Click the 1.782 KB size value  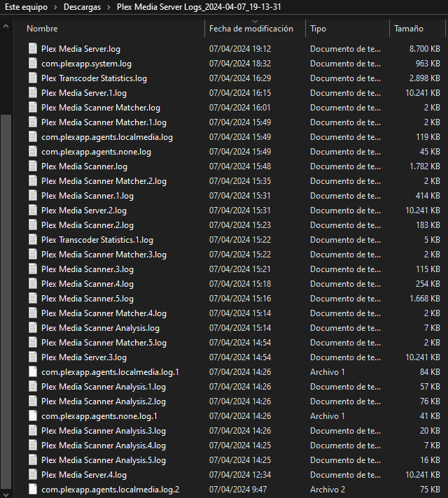point(424,166)
